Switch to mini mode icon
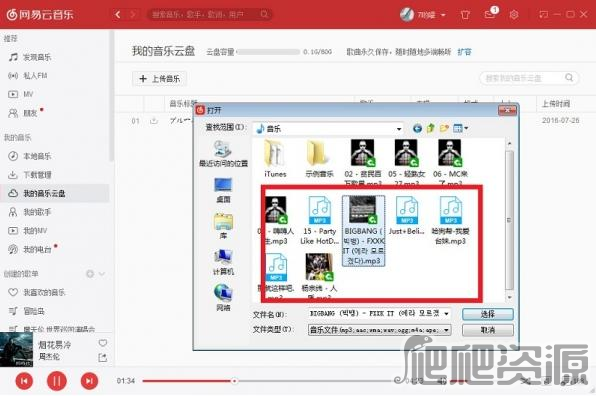 pyautogui.click(x=544, y=15)
